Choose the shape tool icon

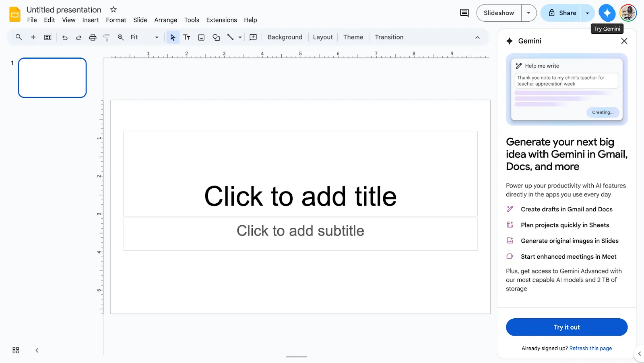click(216, 37)
